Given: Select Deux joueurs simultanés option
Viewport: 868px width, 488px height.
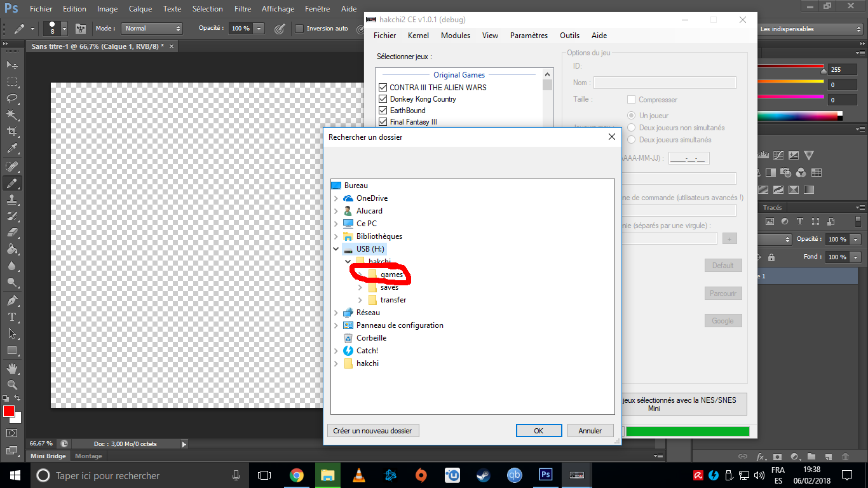Looking at the screenshot, I should pyautogui.click(x=631, y=140).
